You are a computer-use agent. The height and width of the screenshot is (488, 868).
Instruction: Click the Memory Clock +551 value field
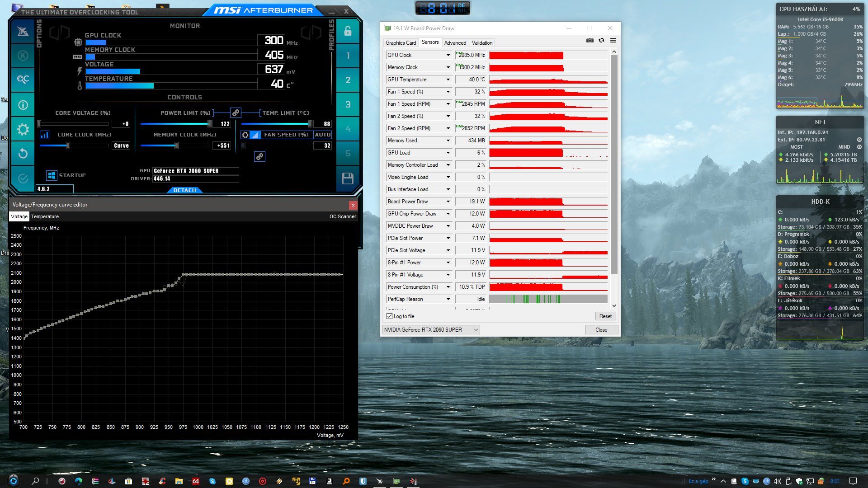(223, 145)
